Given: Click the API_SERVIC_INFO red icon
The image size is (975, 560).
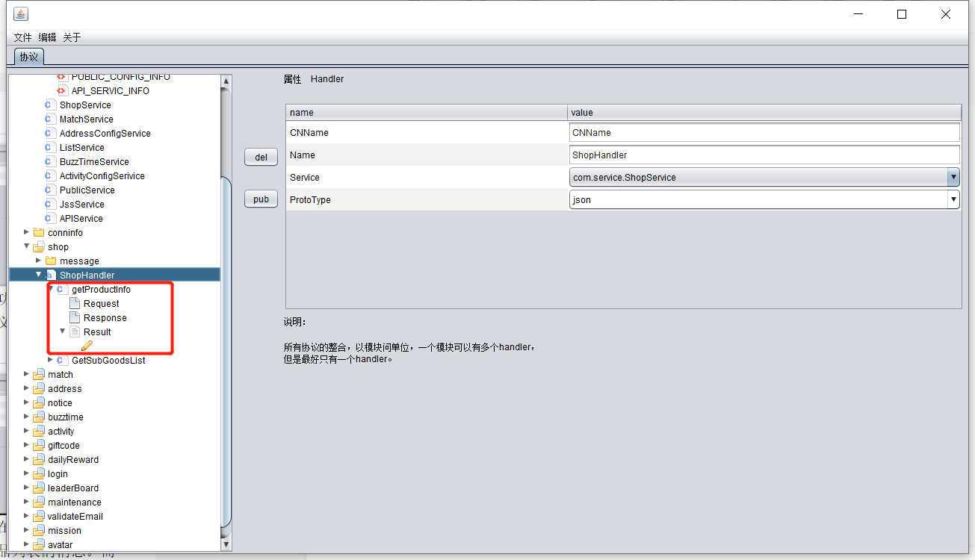Looking at the screenshot, I should [x=62, y=91].
